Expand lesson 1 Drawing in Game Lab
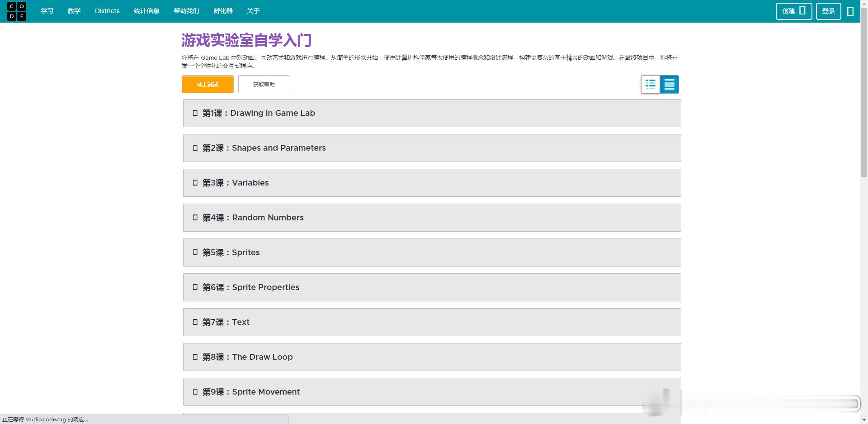This screenshot has width=868, height=424. [x=432, y=113]
